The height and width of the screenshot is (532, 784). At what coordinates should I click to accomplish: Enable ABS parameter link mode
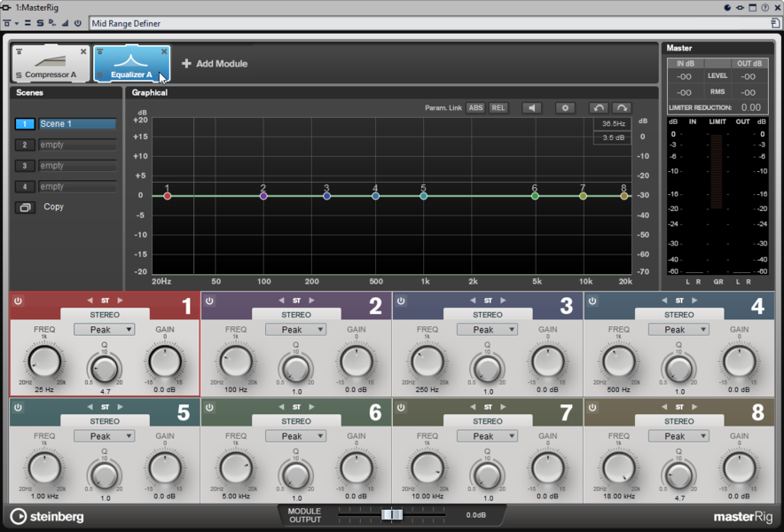pyautogui.click(x=475, y=108)
